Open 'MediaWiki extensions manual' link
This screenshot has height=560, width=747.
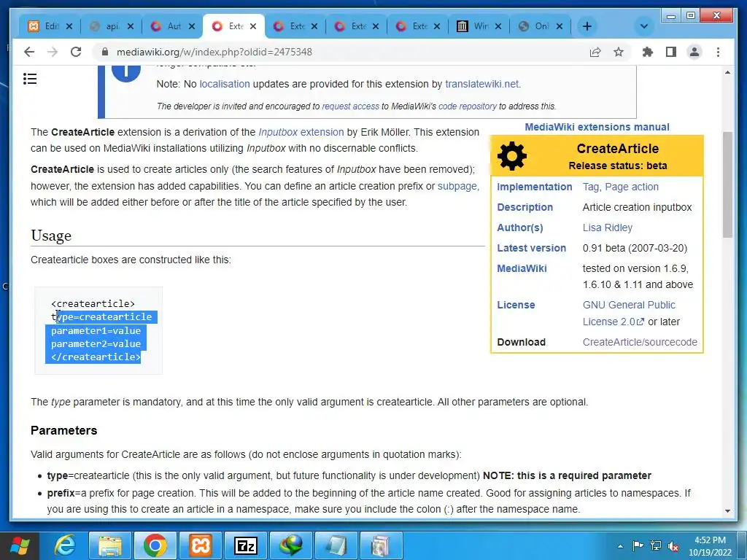(x=597, y=127)
